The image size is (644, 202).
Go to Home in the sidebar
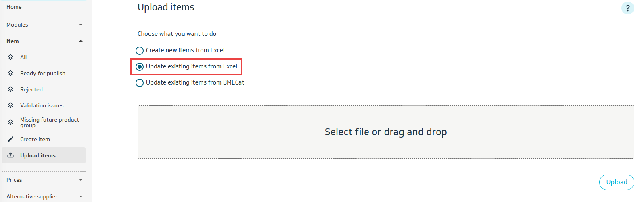point(14,7)
